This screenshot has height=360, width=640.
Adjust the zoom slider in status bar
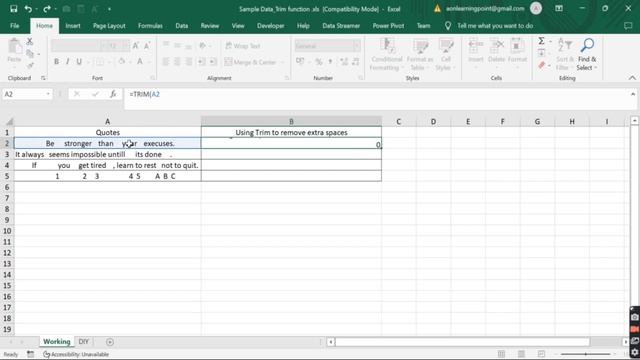(586, 354)
